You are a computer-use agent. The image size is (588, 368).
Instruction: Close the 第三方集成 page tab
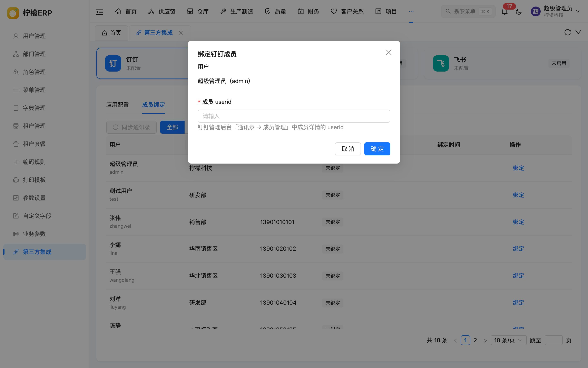tap(181, 33)
